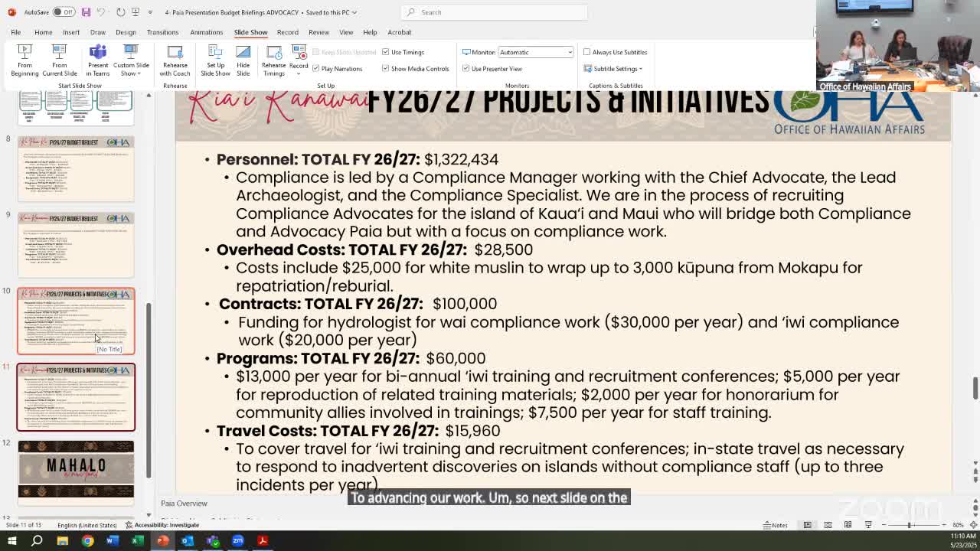Click the Hide Slide icon

pyautogui.click(x=243, y=59)
